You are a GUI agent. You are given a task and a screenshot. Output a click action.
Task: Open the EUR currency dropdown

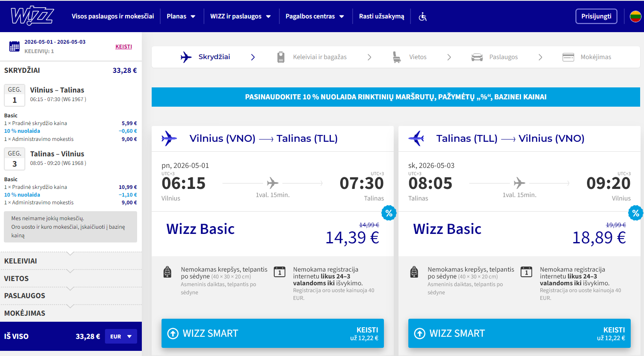coord(121,336)
